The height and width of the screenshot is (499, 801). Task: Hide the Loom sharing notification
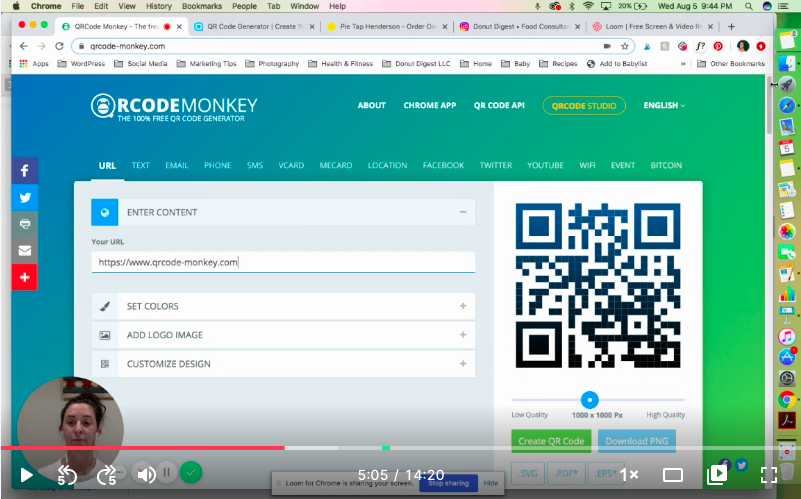click(x=491, y=483)
